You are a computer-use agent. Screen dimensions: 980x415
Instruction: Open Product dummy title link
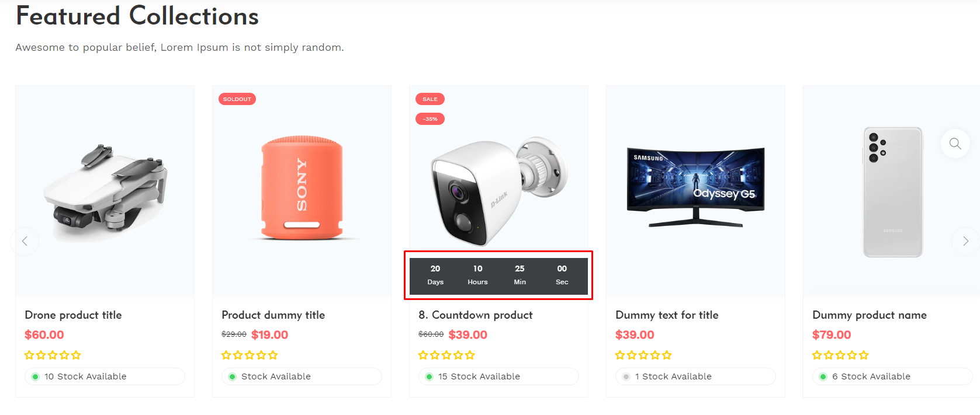[x=273, y=315]
